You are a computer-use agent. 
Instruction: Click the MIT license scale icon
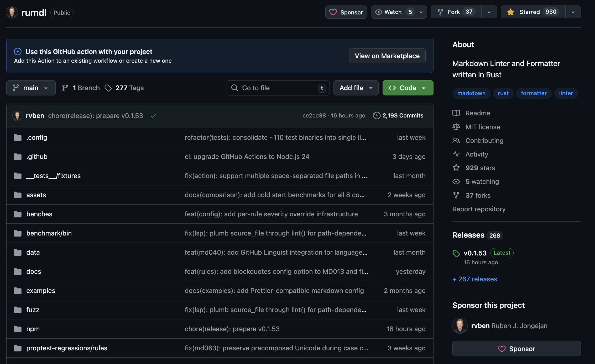456,127
